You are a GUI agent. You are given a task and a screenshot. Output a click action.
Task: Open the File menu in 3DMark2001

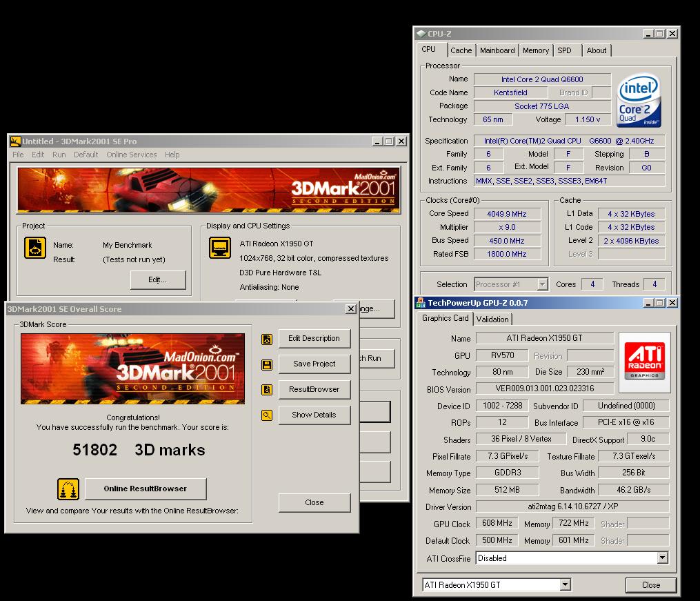point(19,155)
